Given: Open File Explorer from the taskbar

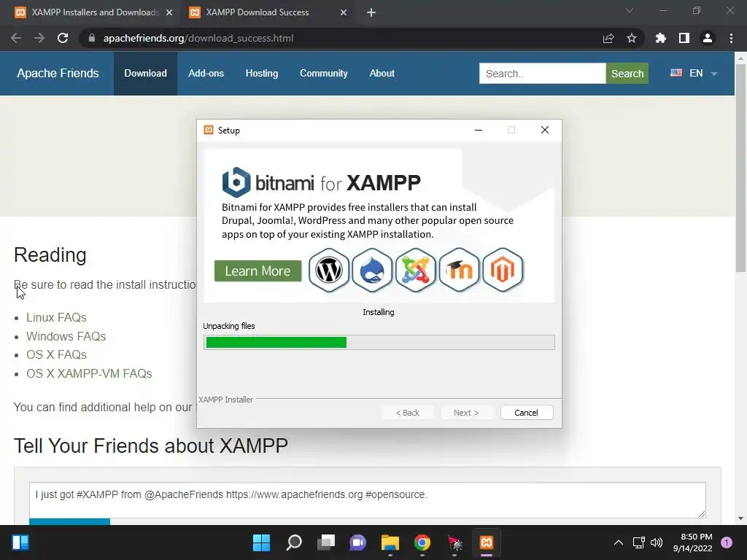Looking at the screenshot, I should [x=390, y=542].
